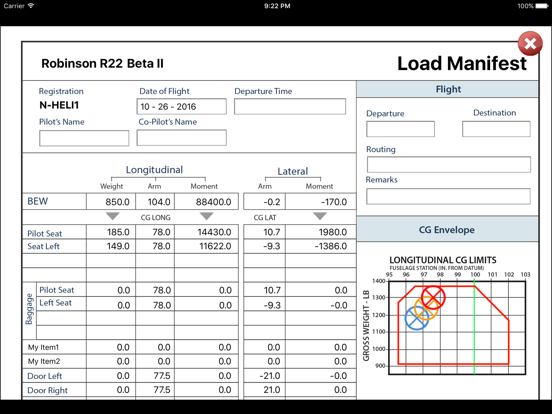Tap BEW lateral arm -0.2
552x414 pixels.
[x=264, y=202]
